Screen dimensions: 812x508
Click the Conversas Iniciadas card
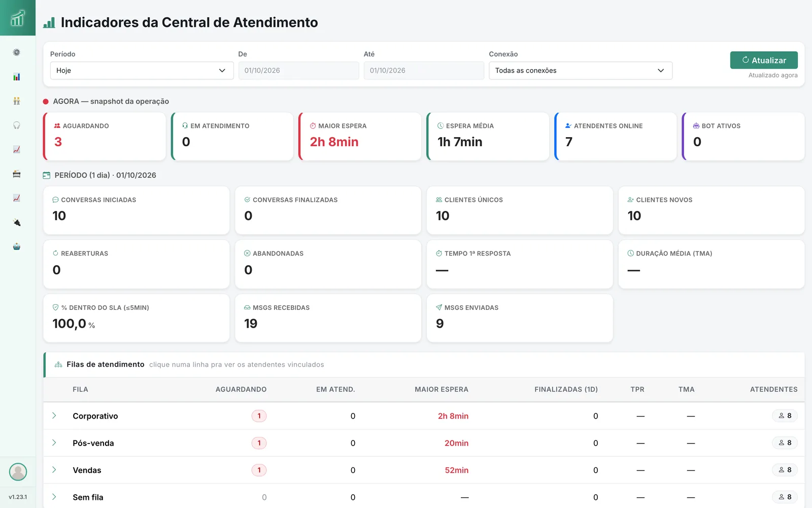coord(137,210)
